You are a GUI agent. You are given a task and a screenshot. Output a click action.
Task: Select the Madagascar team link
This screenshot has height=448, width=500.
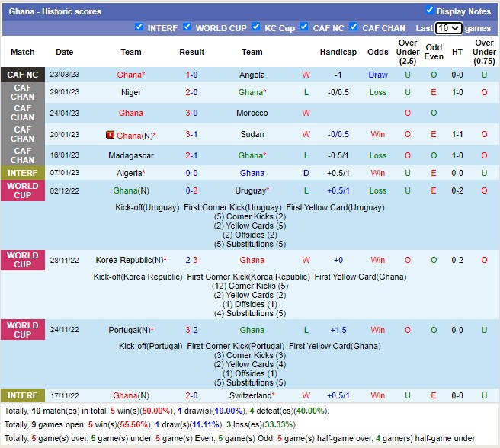pyautogui.click(x=131, y=155)
